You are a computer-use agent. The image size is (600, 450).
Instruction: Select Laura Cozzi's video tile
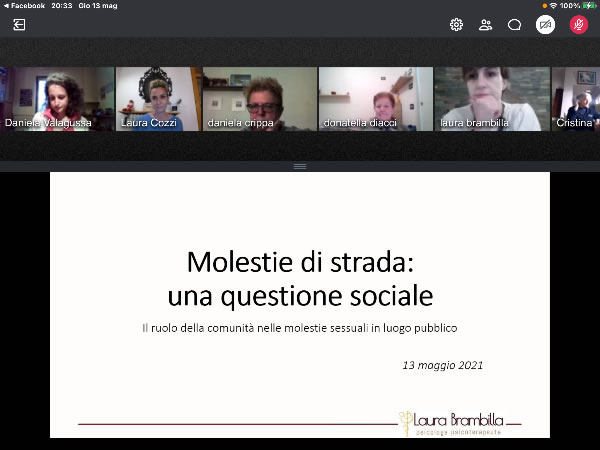click(x=158, y=99)
